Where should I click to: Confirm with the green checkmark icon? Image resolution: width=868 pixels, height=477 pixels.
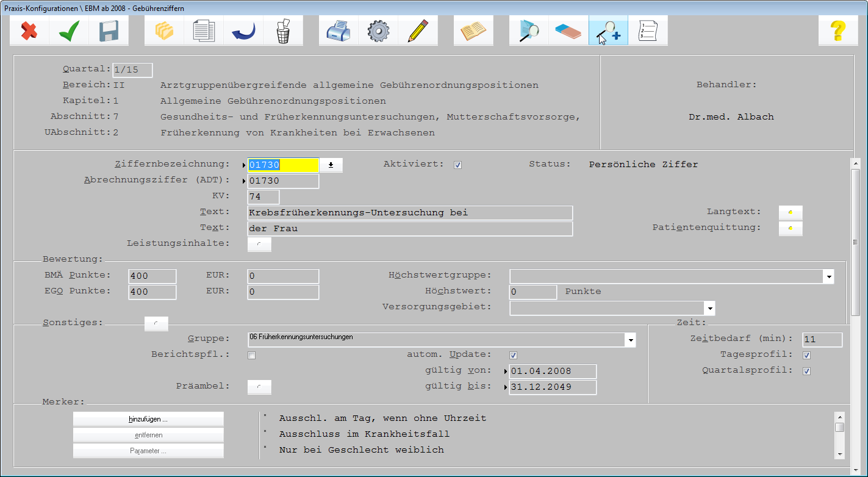click(x=69, y=30)
